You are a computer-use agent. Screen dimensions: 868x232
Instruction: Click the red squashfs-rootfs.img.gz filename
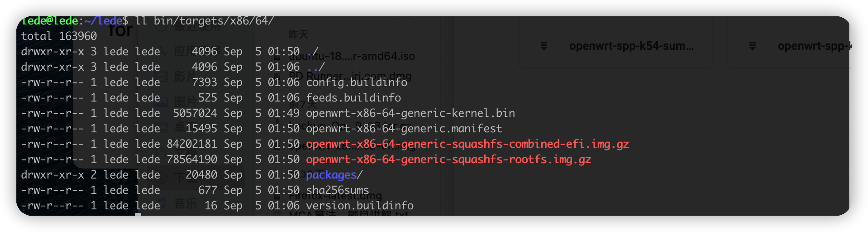click(448, 159)
